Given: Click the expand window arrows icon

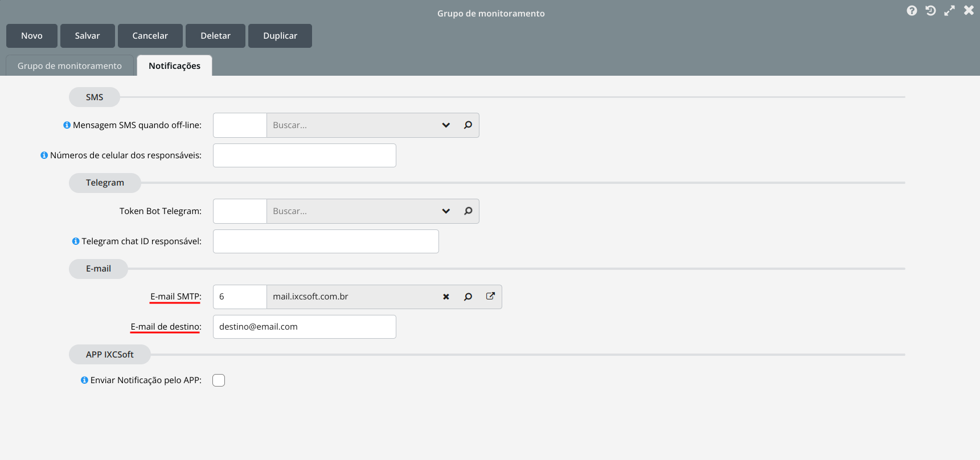Looking at the screenshot, I should pyautogui.click(x=949, y=11).
